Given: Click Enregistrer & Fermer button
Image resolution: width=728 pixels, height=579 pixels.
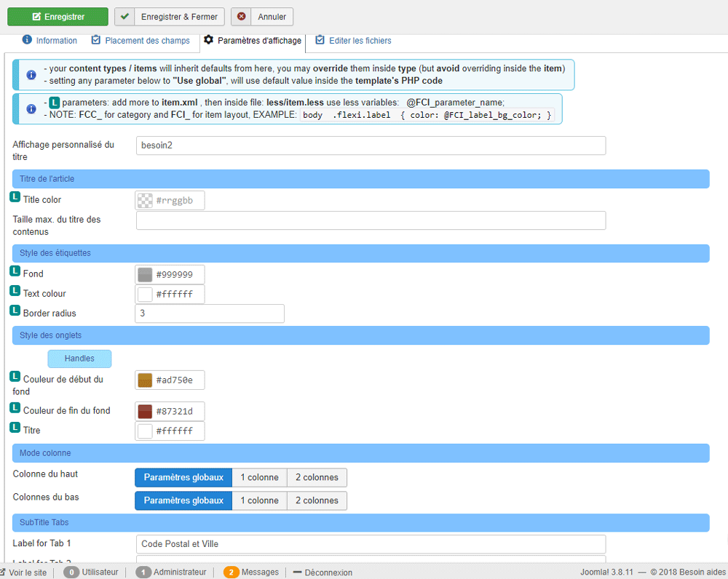Looking at the screenshot, I should tap(170, 17).
